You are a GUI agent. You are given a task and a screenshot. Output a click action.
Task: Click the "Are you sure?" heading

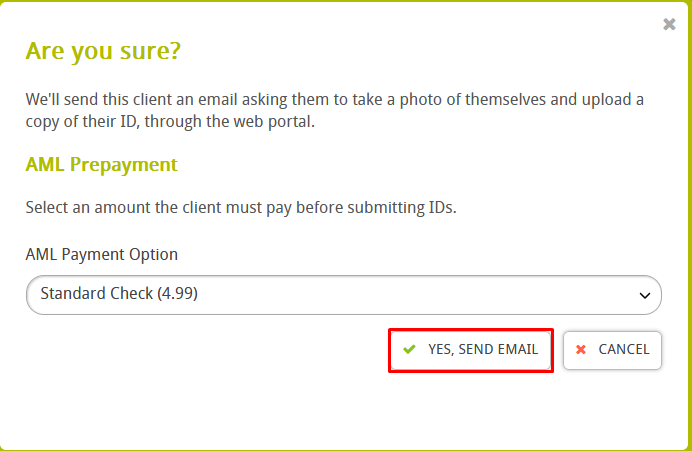tap(103, 51)
